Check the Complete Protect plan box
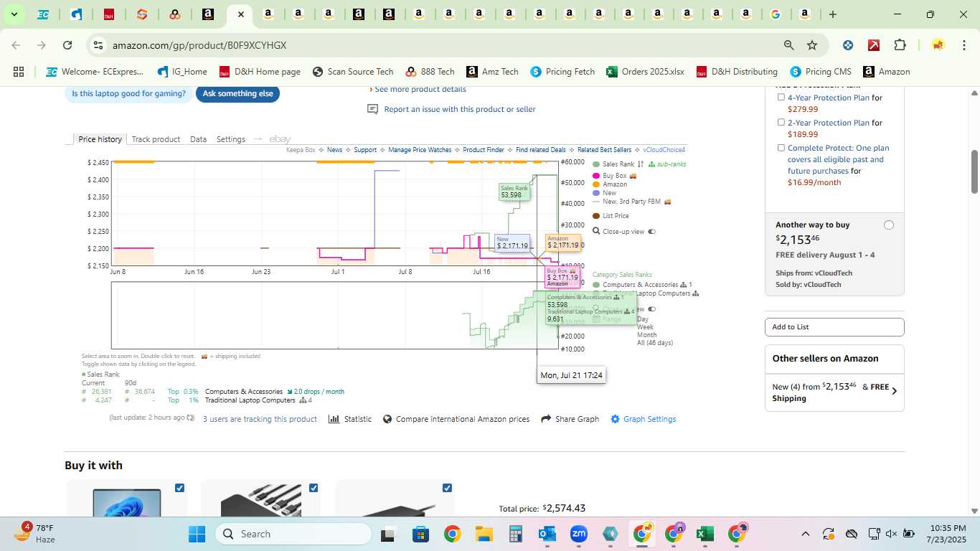 (781, 148)
